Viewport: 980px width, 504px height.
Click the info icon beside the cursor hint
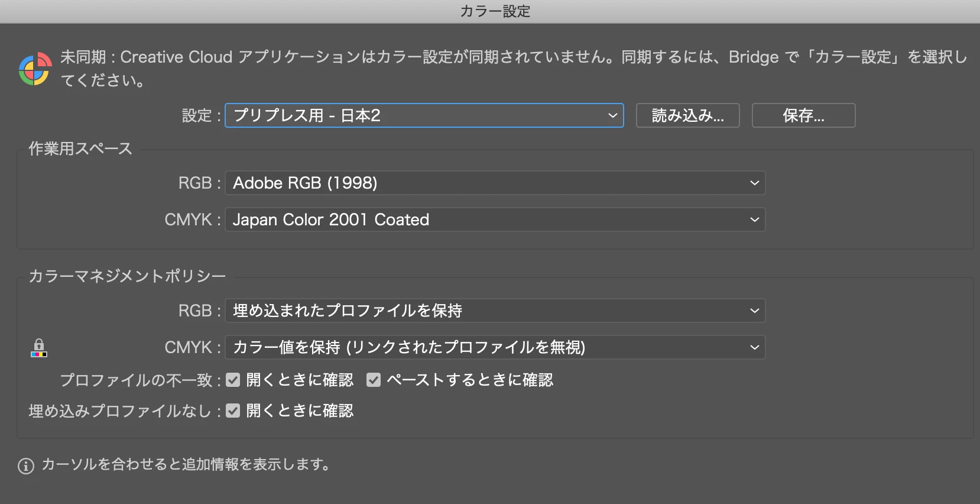26,466
